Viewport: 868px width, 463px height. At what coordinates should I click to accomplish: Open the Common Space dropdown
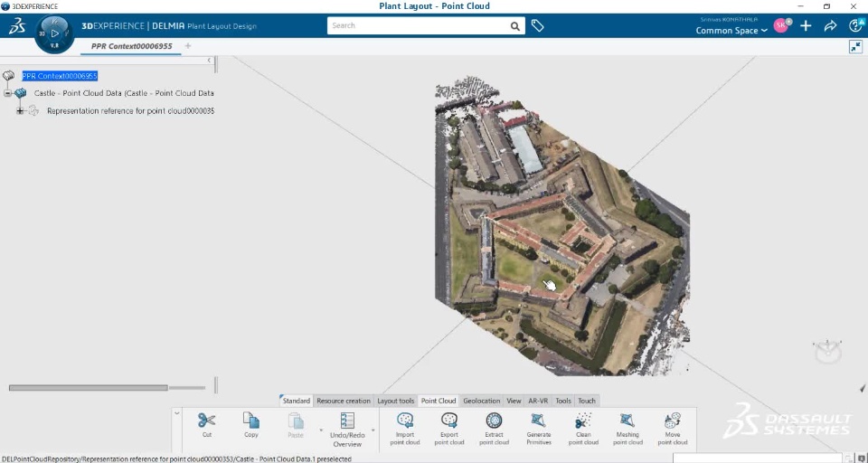tap(731, 31)
